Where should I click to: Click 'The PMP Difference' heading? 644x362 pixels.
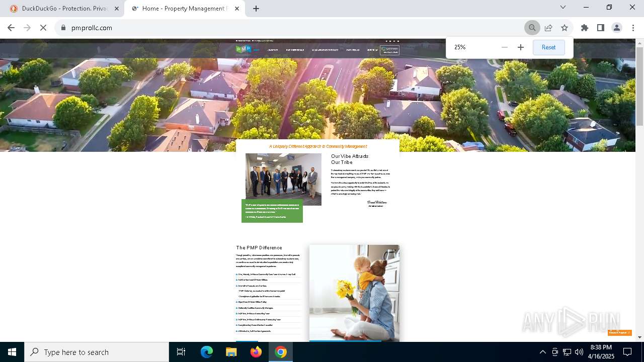pos(259,248)
